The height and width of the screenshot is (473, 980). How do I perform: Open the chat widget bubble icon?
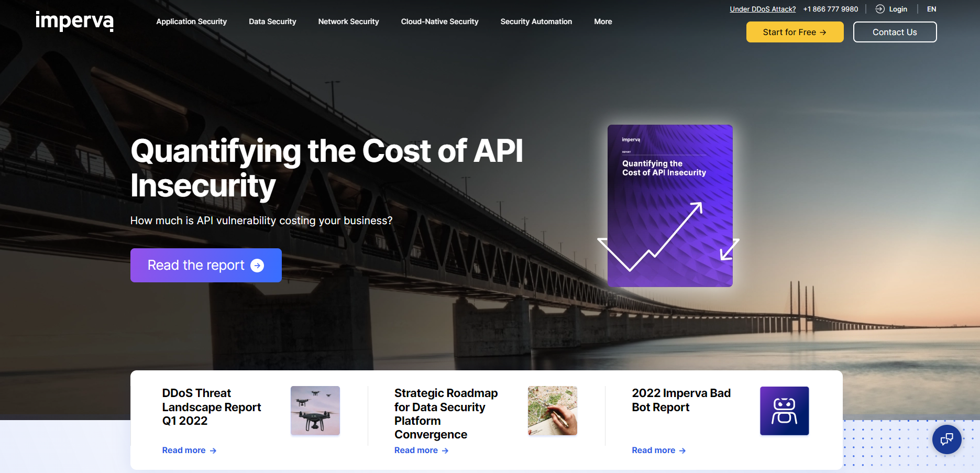(947, 439)
